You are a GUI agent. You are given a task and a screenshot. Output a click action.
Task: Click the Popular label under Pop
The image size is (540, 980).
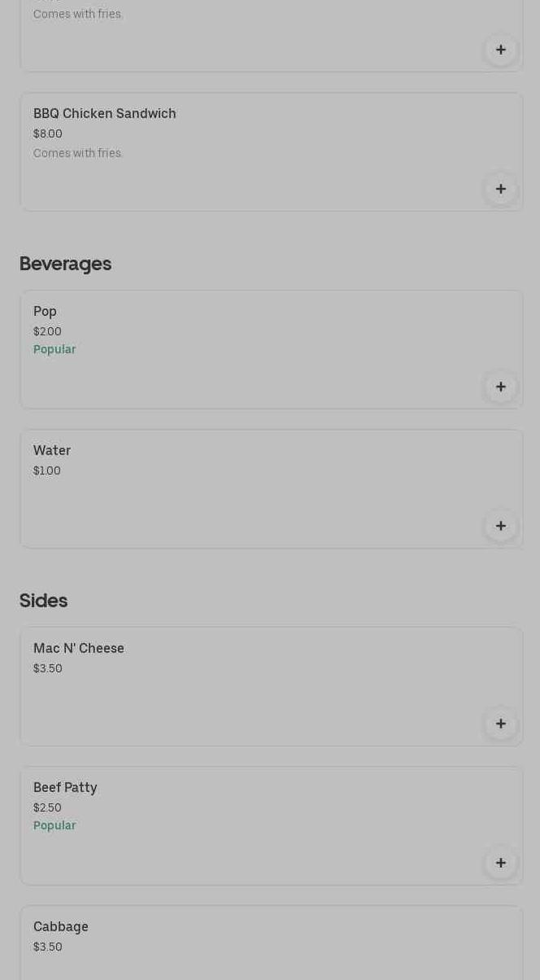click(54, 350)
